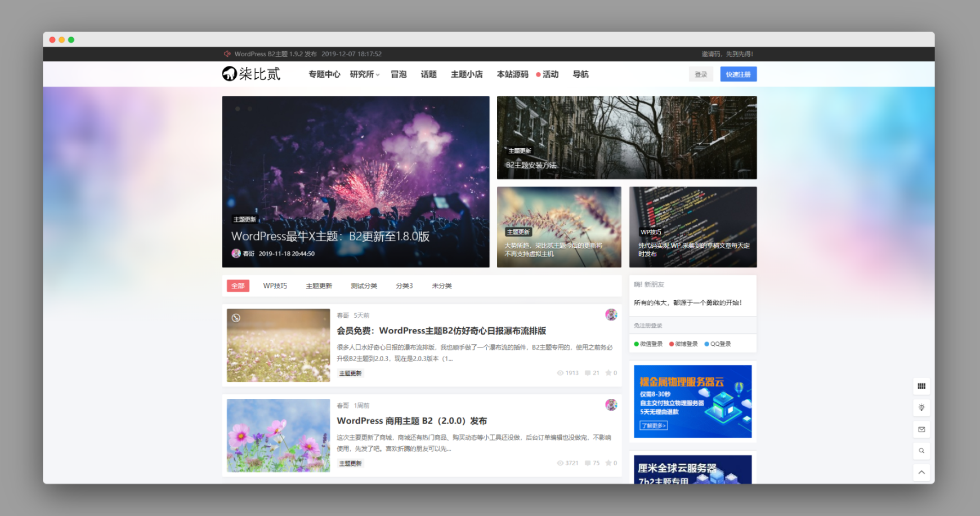Toggle dark mode with the lightbulb sidebar icon
This screenshot has height=516, width=980.
pos(921,408)
